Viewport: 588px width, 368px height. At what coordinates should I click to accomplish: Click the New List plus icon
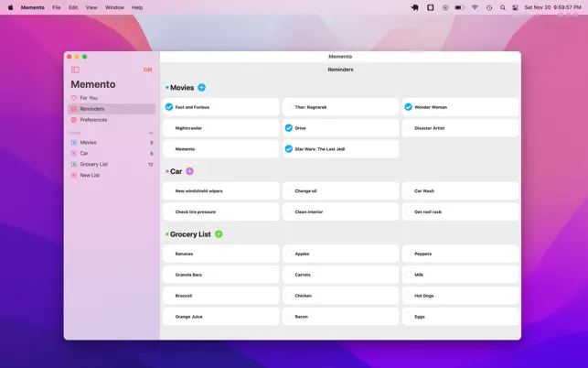coord(74,175)
